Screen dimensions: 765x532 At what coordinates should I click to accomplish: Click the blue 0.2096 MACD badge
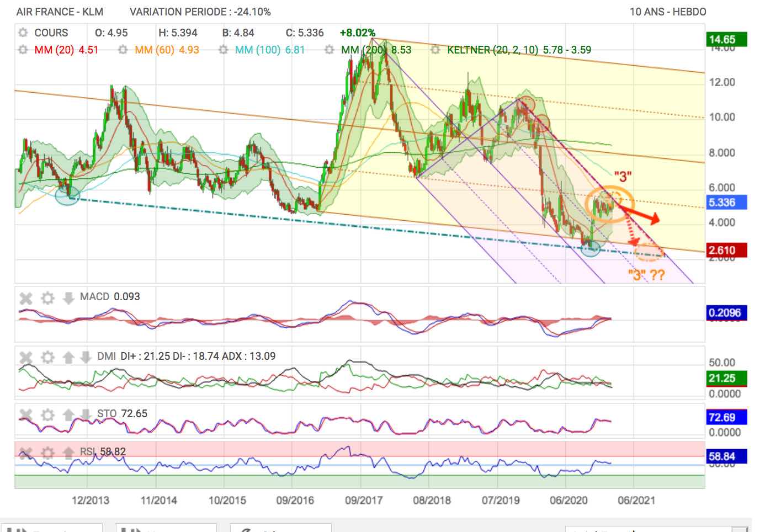pos(726,313)
